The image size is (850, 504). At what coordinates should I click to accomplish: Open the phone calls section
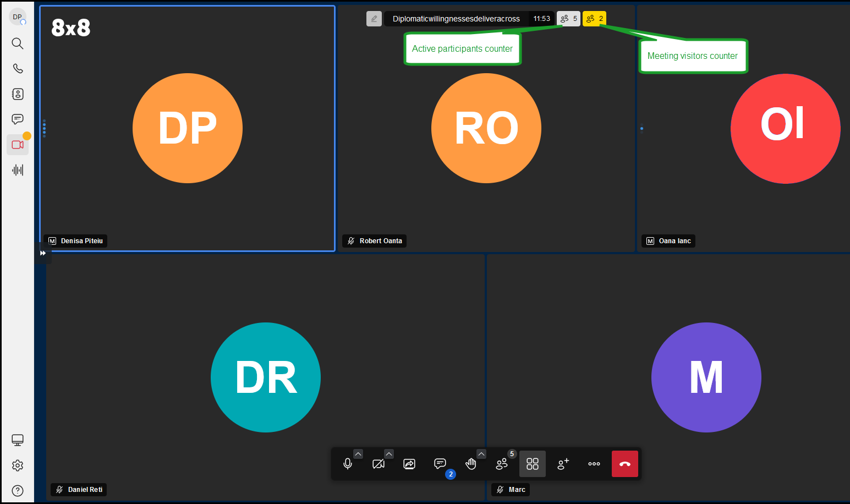(x=18, y=68)
